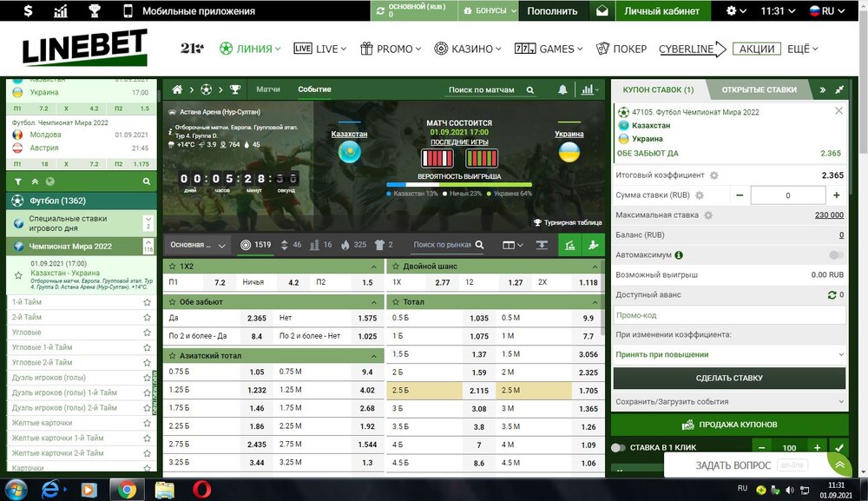Click the magnifier icon in sports sidebar
This screenshot has height=501, width=868.
click(146, 181)
